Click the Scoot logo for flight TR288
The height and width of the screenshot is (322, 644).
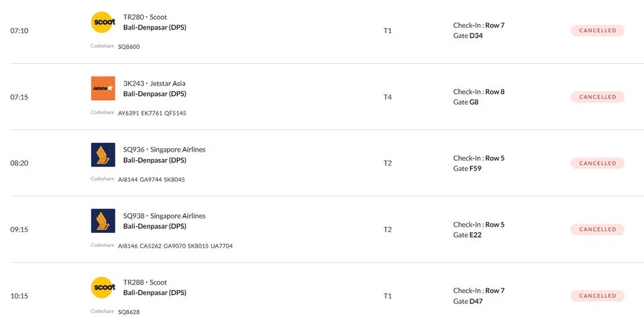click(x=103, y=288)
